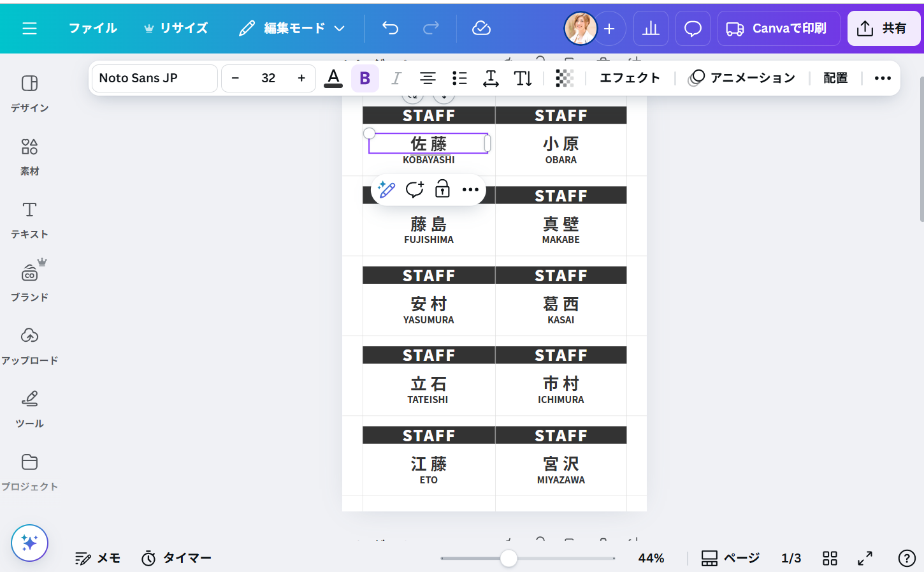Expand the toolbar's three-dot more options
Viewport: 924px width, 572px height.
pos(882,78)
